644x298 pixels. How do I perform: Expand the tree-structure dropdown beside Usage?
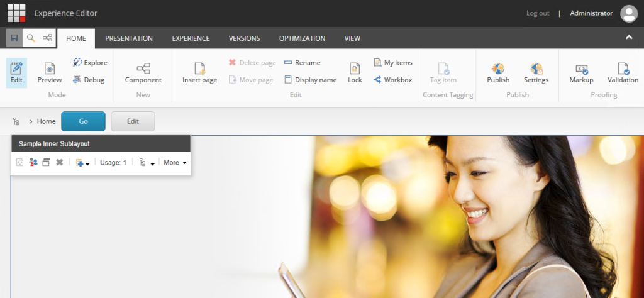point(146,163)
